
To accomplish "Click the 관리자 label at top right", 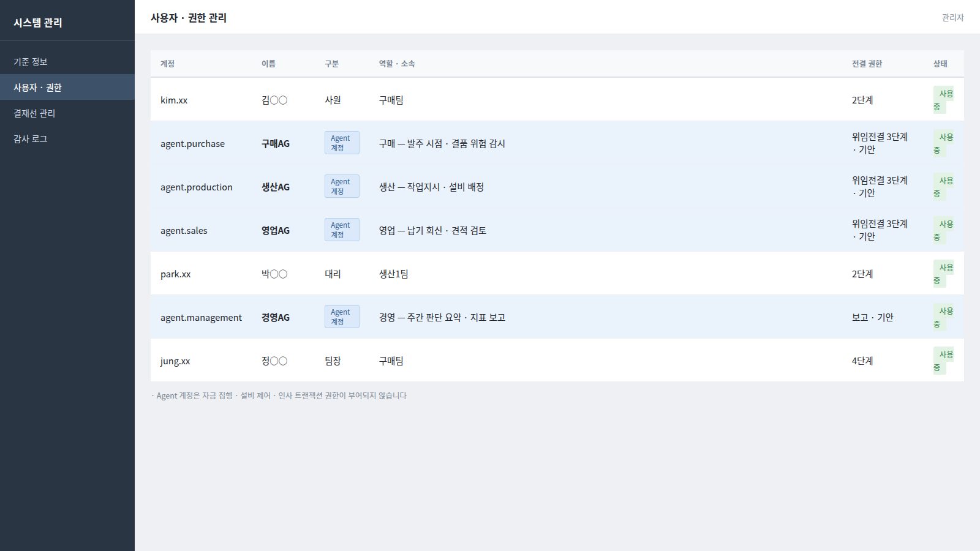I will (952, 18).
